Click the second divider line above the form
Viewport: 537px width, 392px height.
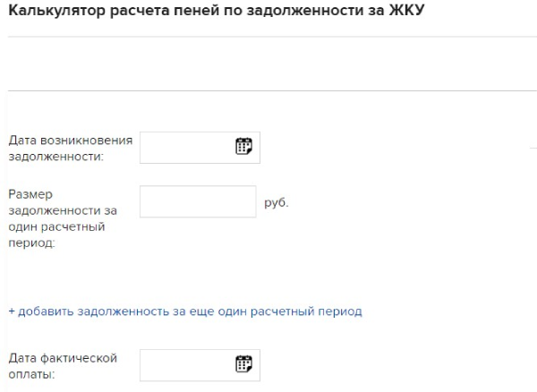(268, 91)
